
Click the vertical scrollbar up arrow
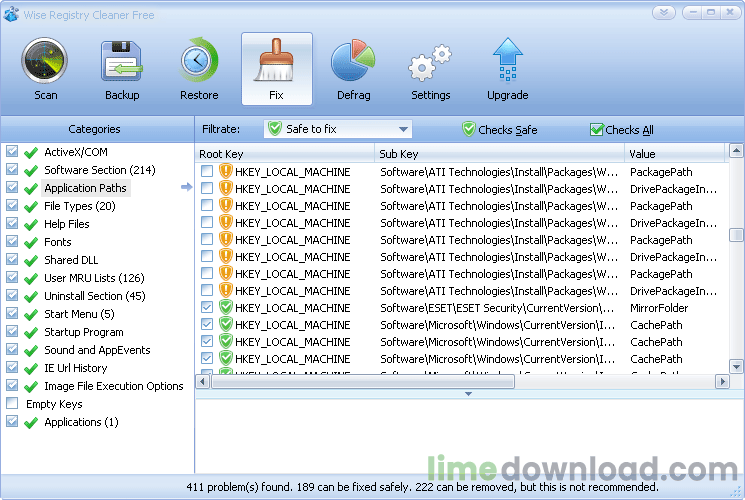tap(736, 151)
